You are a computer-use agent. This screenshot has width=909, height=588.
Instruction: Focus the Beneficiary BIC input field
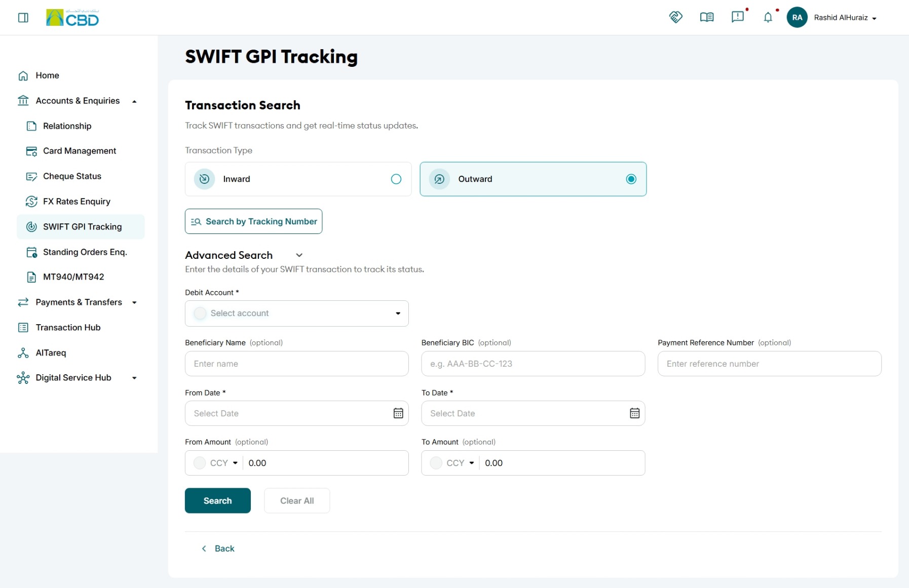[x=533, y=364]
